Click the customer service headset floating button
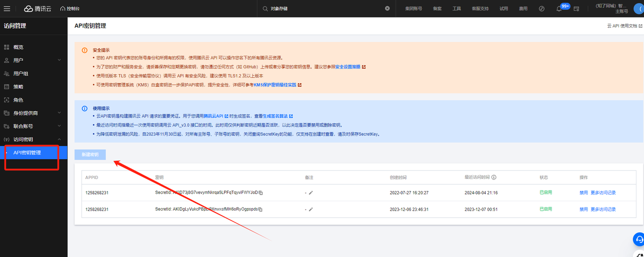644x257 pixels. (638, 239)
